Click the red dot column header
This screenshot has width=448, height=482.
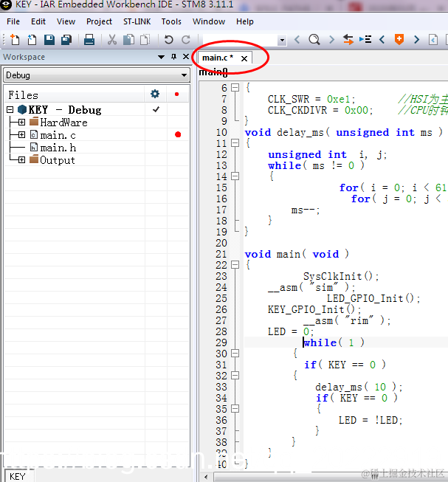click(176, 94)
